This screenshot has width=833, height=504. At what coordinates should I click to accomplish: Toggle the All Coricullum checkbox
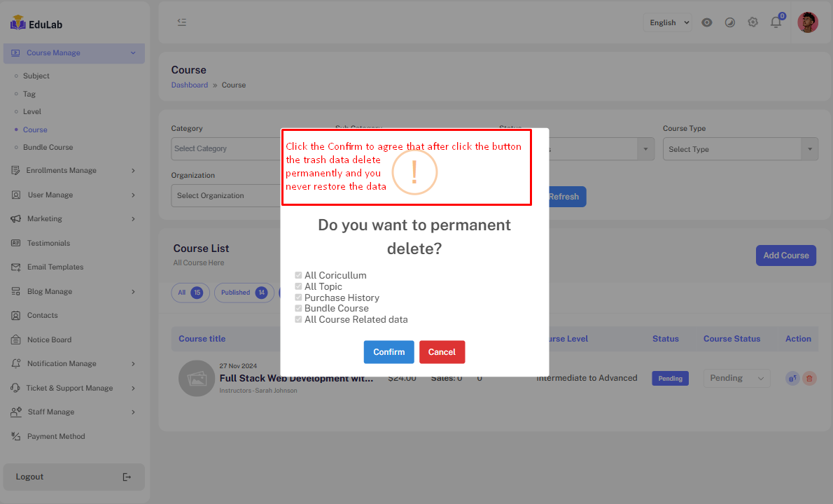(x=299, y=276)
